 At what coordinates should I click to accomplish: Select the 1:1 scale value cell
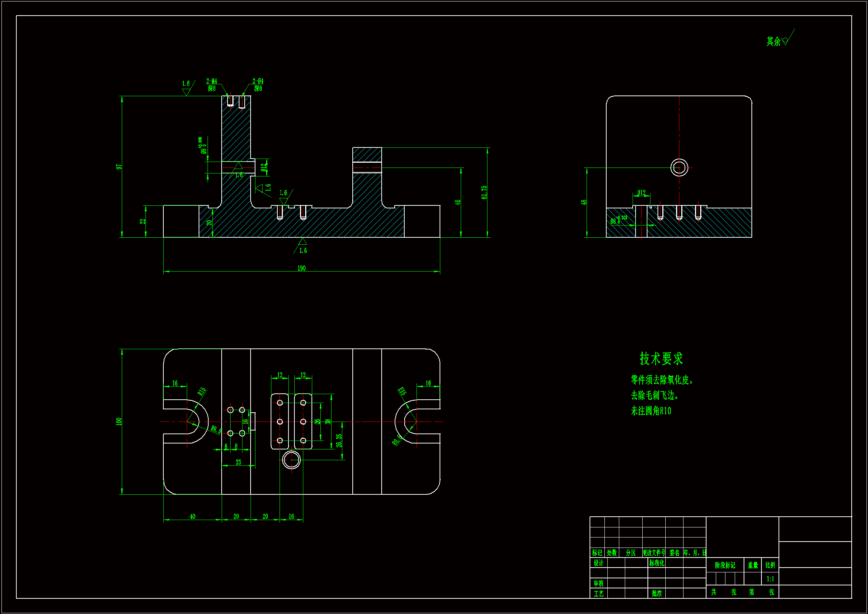tap(770, 579)
